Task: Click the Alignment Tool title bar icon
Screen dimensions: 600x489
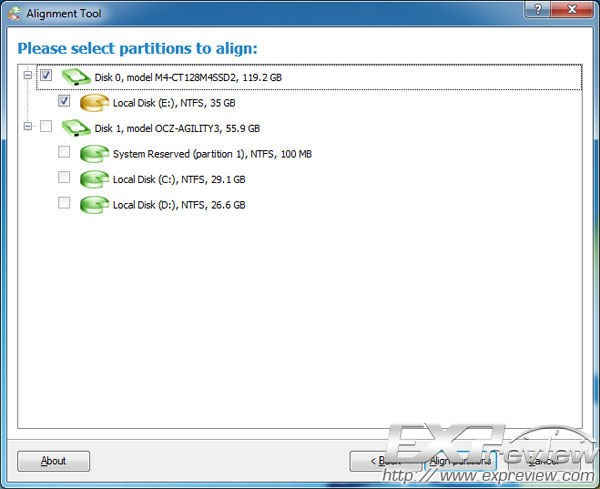Action: 15,14
